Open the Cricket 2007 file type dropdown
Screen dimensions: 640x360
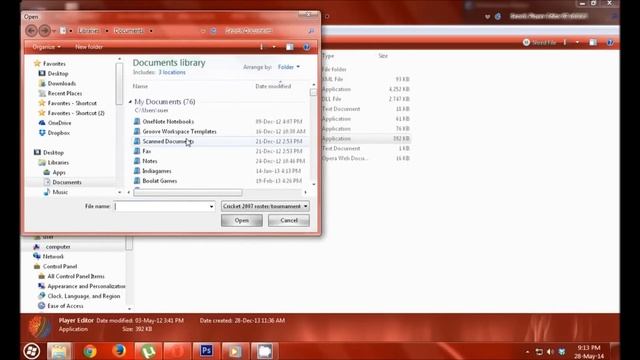(265, 207)
